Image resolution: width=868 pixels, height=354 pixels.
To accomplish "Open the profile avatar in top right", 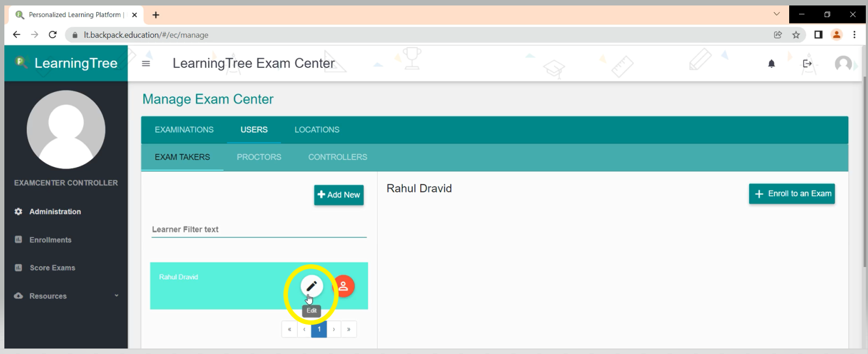I will [x=843, y=64].
